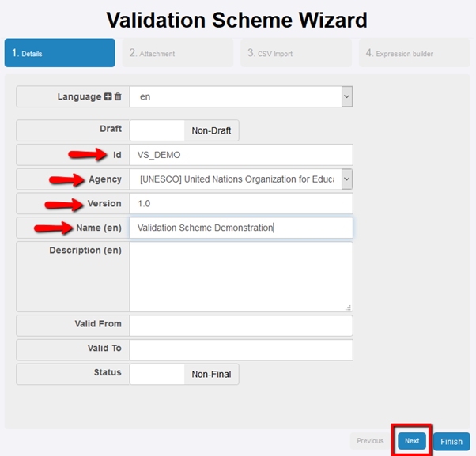Click into the Id field
This screenshot has height=456, width=476.
[241, 155]
